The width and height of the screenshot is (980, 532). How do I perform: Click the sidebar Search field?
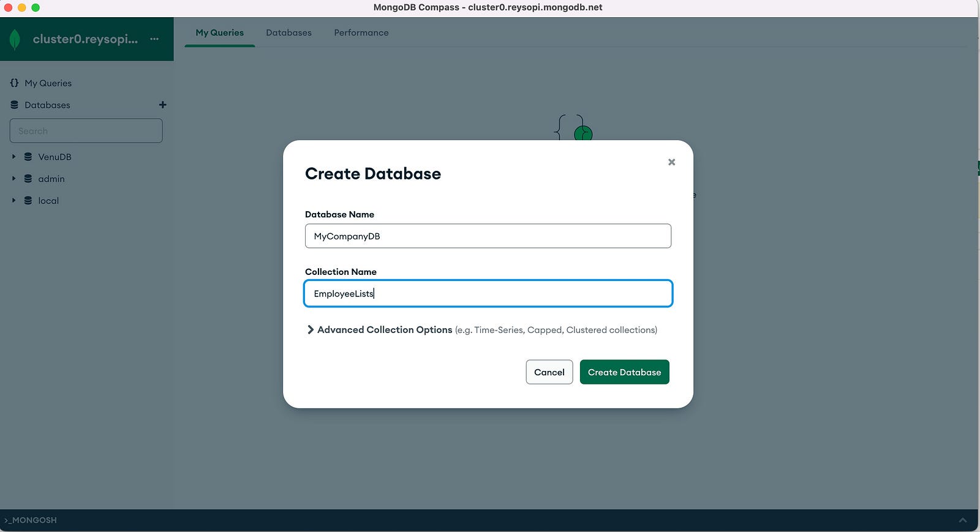pos(86,131)
